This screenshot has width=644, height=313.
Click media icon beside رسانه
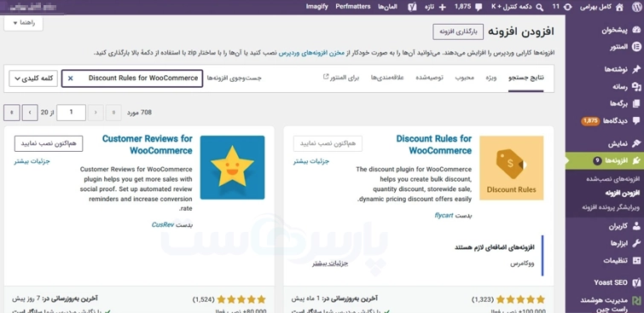click(636, 86)
